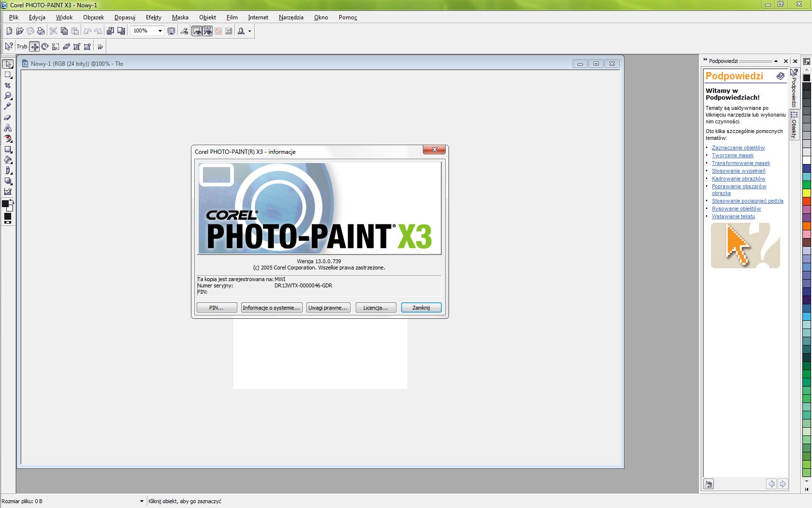Viewport: 812px width, 508px height.
Task: Create a new document from toolbar
Action: [9, 31]
